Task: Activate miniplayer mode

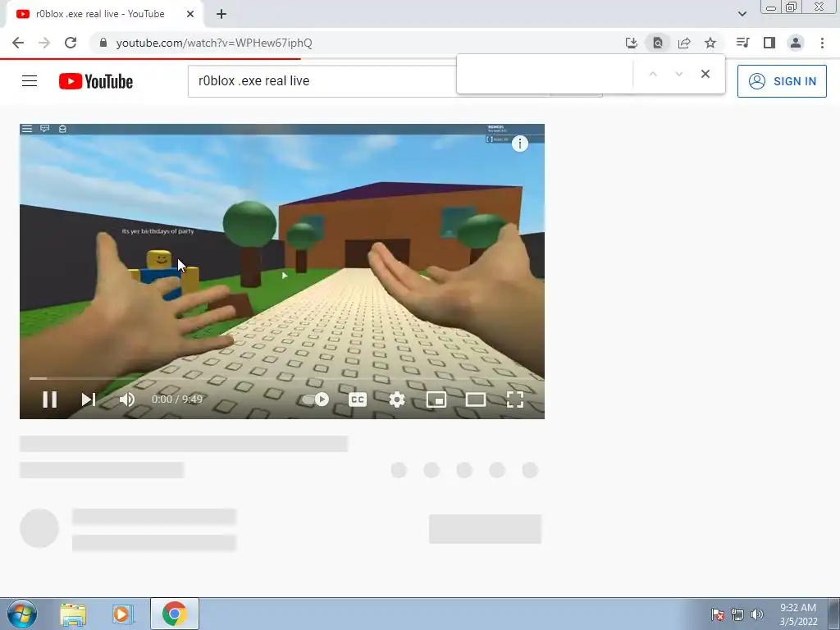Action: coord(436,399)
